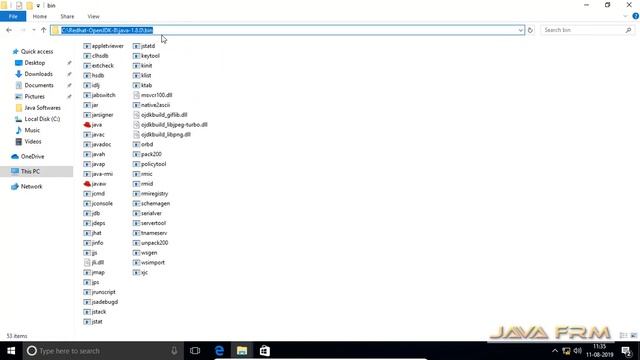Select file named javap
Image resolution: width=640 pixels, height=360 pixels.
[98, 164]
